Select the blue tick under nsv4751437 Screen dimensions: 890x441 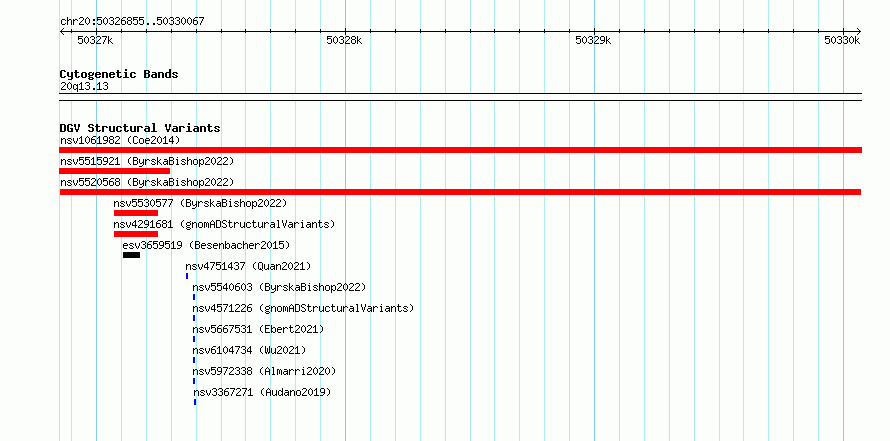[187, 276]
